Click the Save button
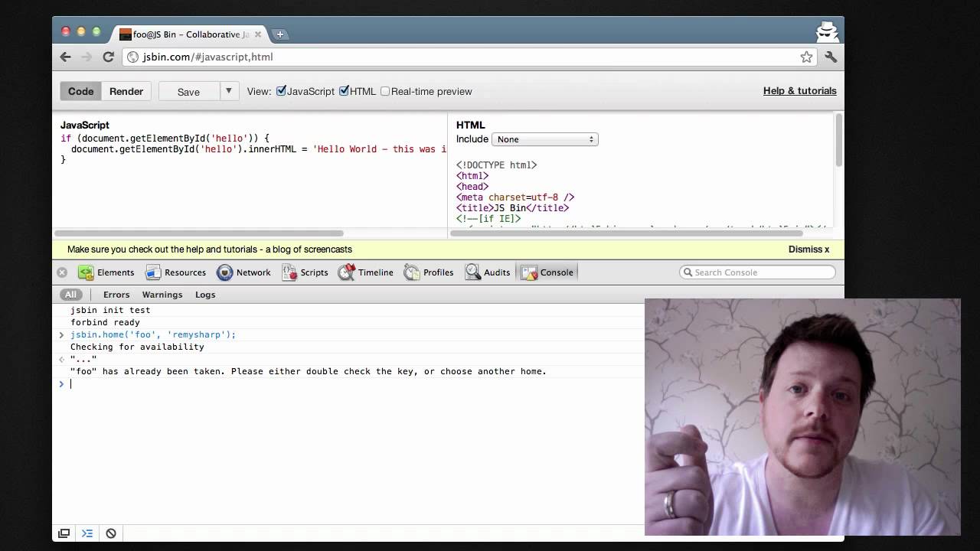The width and height of the screenshot is (980, 551). (x=188, y=91)
